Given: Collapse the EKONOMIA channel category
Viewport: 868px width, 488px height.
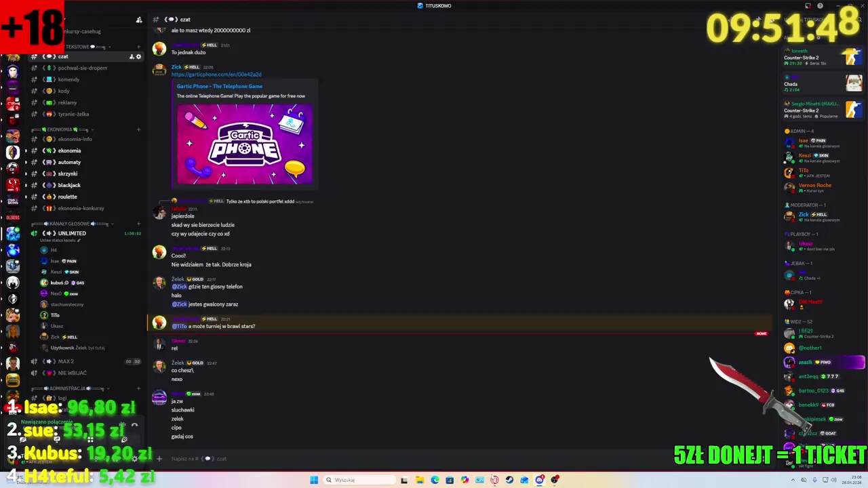Looking at the screenshot, I should pyautogui.click(x=62, y=129).
